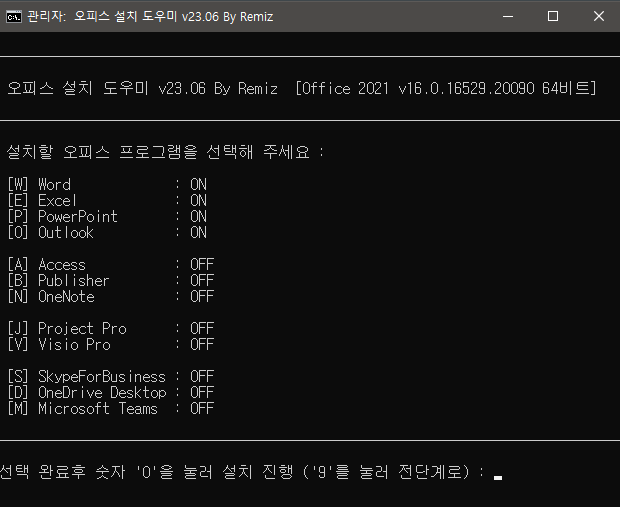Click the header text 'Office 2021 v16.0.16529.20090 64비트'
Screen dimensions: 620x507
pos(446,88)
